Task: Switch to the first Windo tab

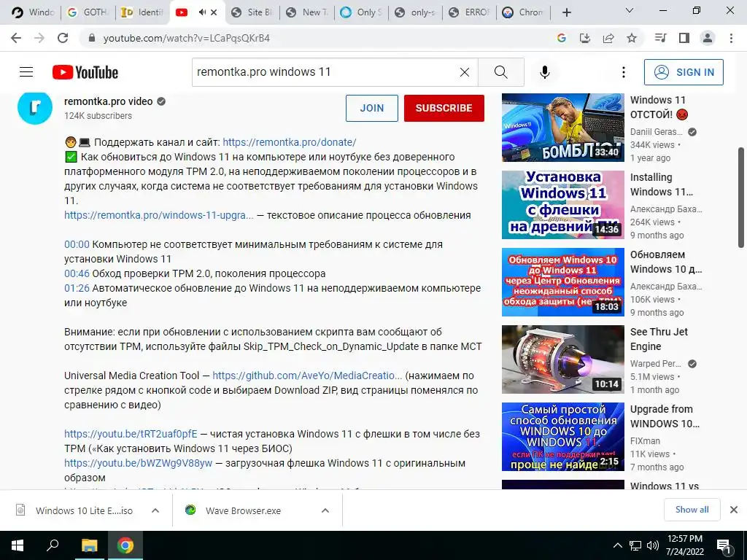Action: (x=34, y=12)
